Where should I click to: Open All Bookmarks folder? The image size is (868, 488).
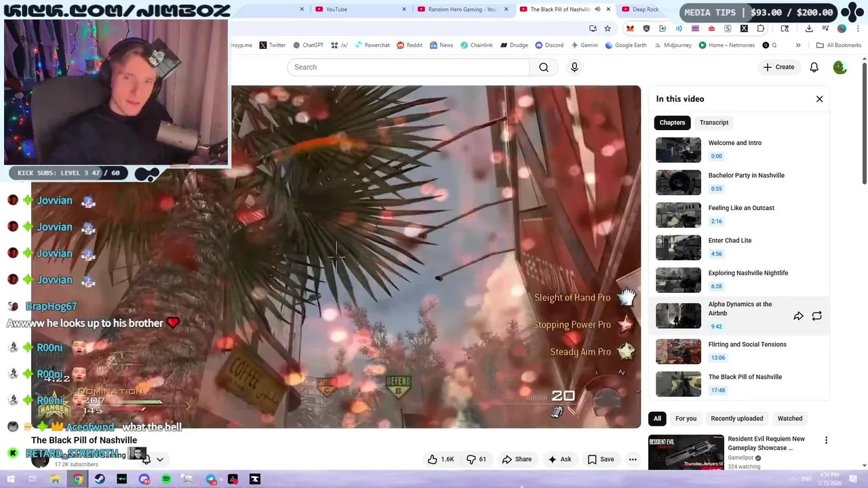(839, 45)
